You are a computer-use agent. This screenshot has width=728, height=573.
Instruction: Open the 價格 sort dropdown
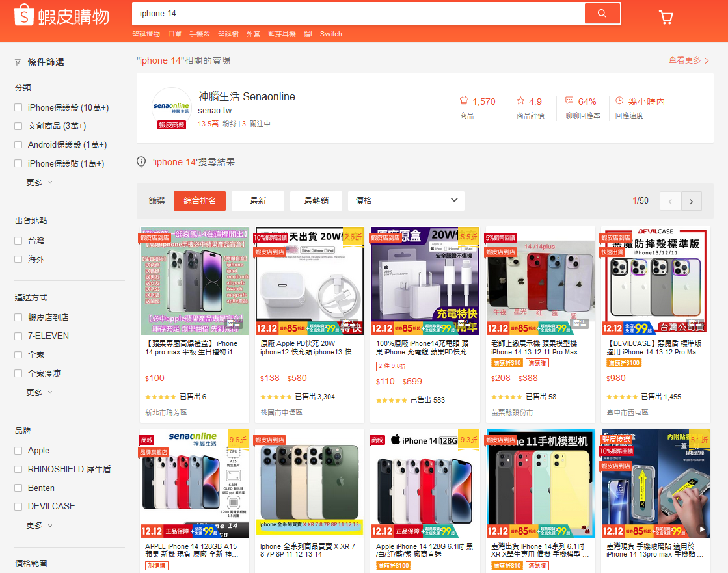(x=406, y=201)
